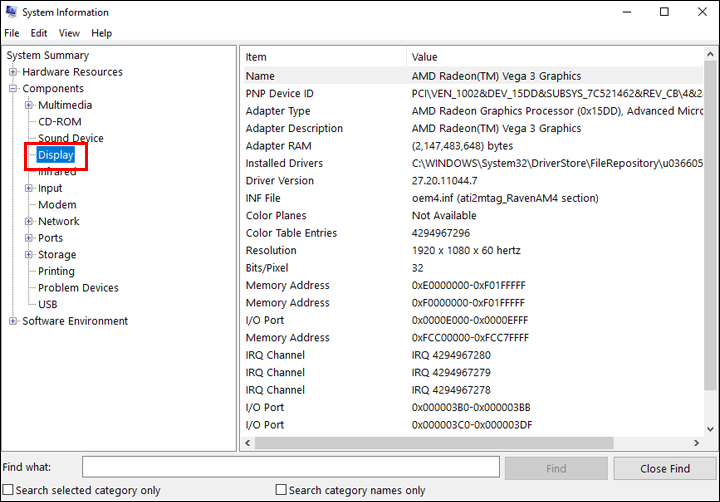Enable Search selected category only checkbox
The height and width of the screenshot is (502, 720).
click(x=9, y=490)
